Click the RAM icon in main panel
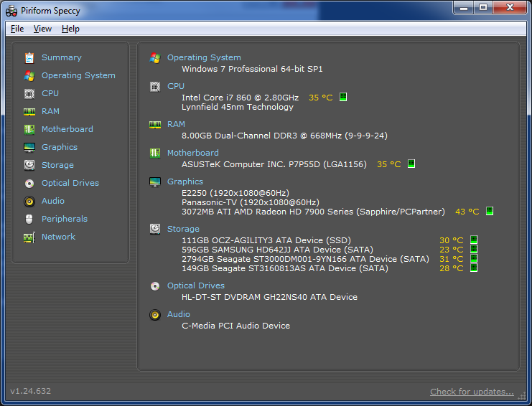Viewport: 532px width, 406px height. [x=155, y=125]
